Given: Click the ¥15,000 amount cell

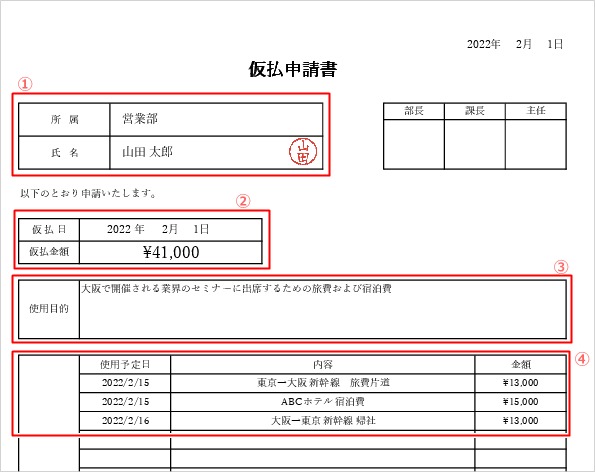Looking at the screenshot, I should (521, 402).
